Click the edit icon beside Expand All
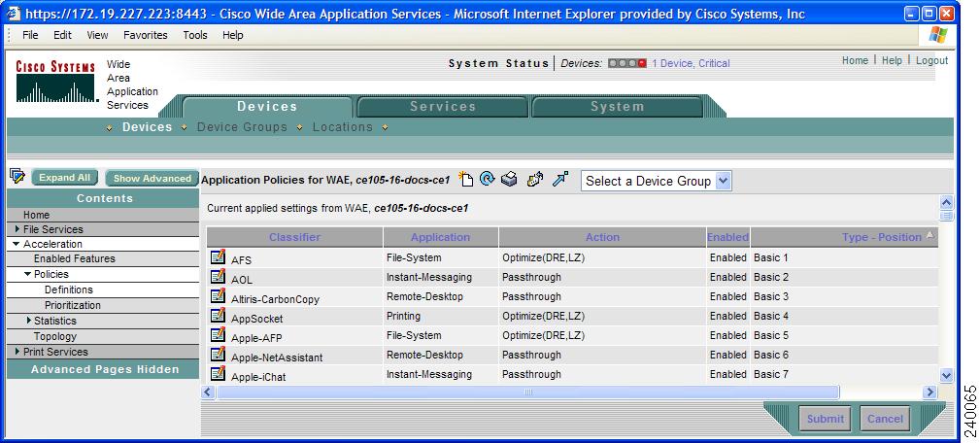This screenshot has width=980, height=443. coord(17,177)
